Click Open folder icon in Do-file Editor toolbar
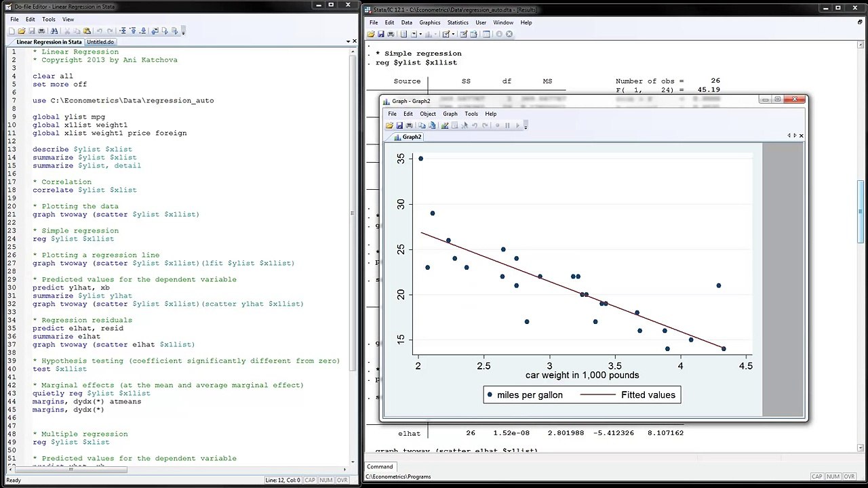 point(22,30)
